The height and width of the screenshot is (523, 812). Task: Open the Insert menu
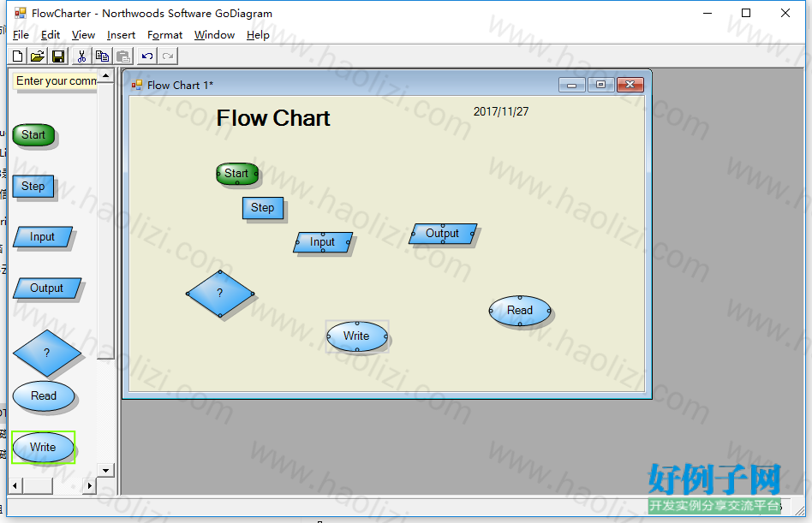pos(121,34)
